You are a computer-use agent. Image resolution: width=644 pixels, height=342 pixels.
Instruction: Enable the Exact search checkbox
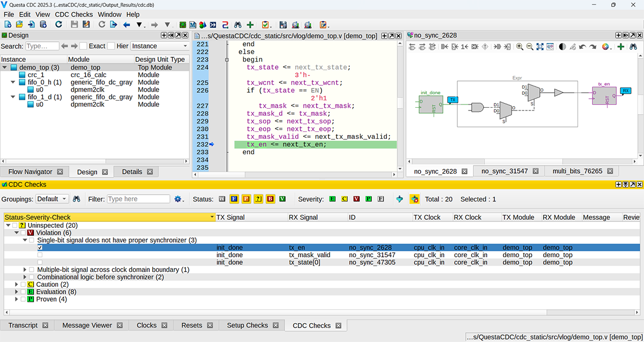coord(83,46)
